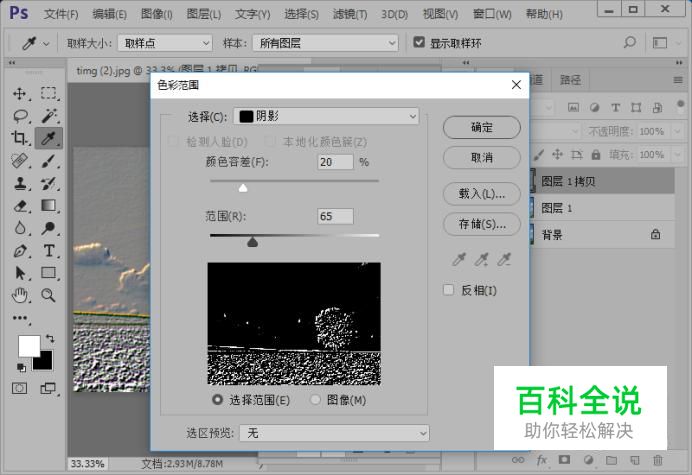Screen dimensions: 692x475
Task: Select the Healing Brush tool
Action: tap(20, 161)
